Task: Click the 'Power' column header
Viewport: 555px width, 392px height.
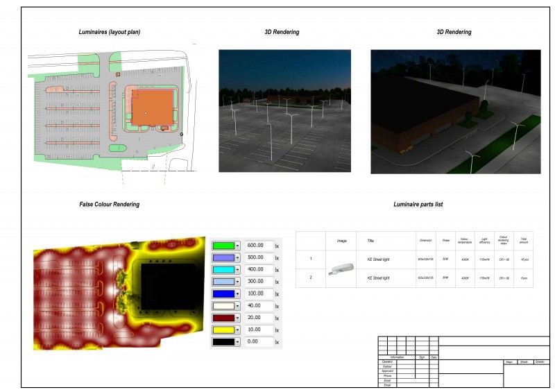Action: coord(446,241)
